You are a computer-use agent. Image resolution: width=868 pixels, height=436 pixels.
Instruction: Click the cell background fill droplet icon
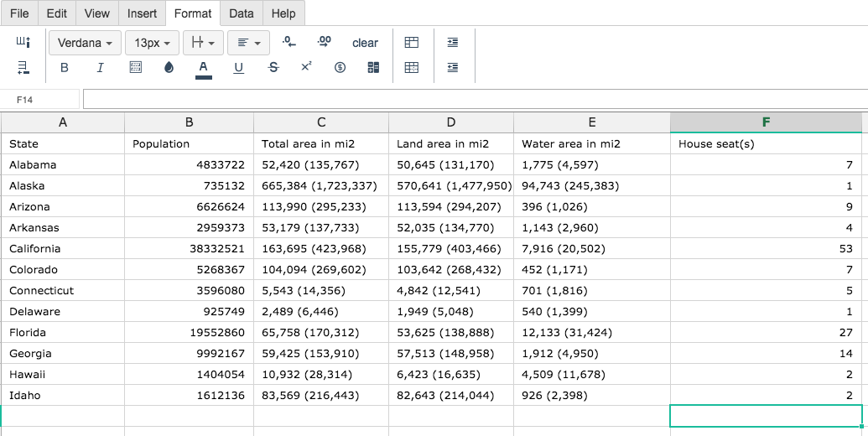169,68
